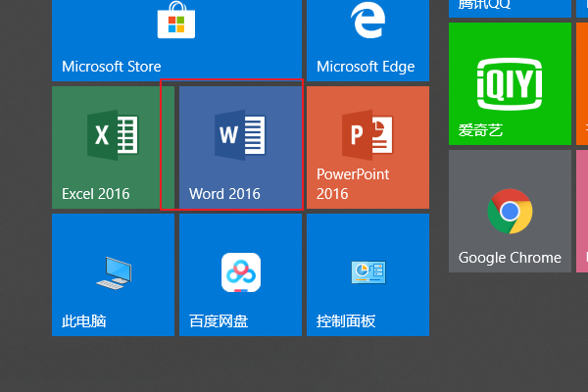Image resolution: width=588 pixels, height=392 pixels.
Task: Launch the Word 2016 tile
Action: click(x=240, y=147)
